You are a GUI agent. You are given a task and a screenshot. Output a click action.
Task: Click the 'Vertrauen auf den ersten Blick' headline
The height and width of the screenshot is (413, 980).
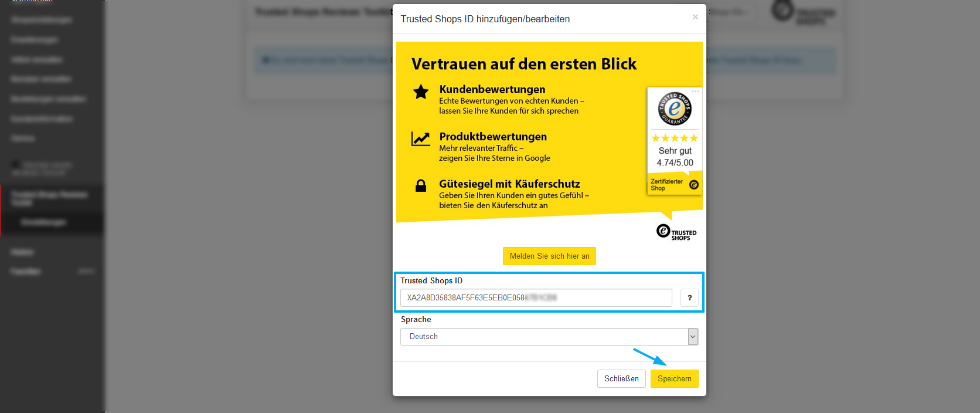[523, 64]
